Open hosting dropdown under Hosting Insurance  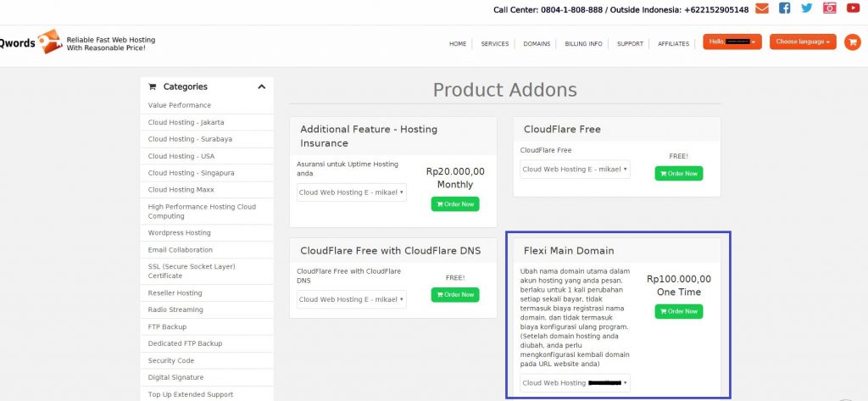coord(352,192)
